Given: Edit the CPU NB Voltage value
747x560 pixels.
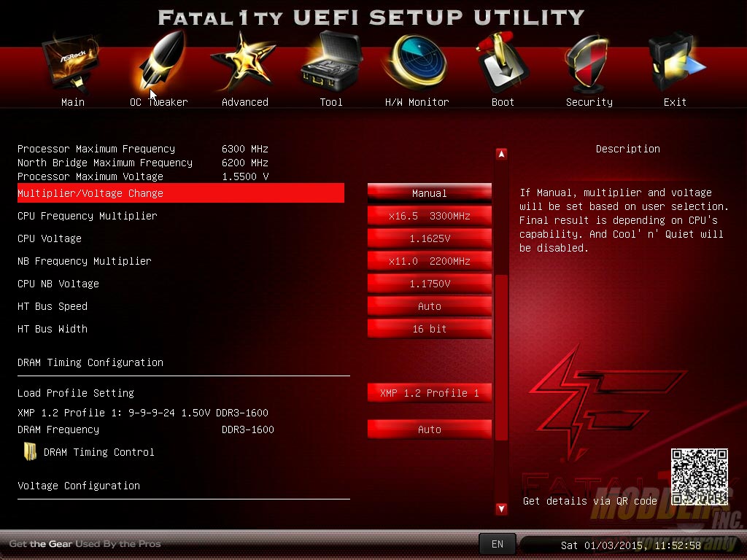Looking at the screenshot, I should [429, 284].
